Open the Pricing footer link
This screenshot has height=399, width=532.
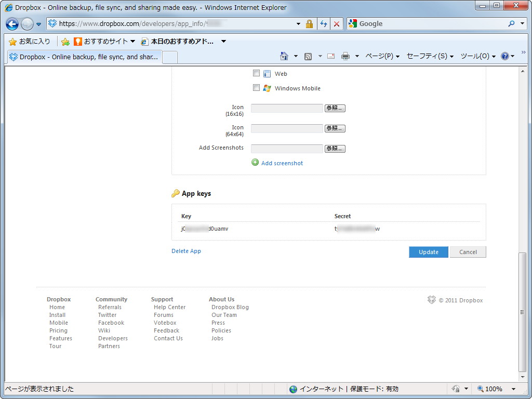pyautogui.click(x=58, y=330)
